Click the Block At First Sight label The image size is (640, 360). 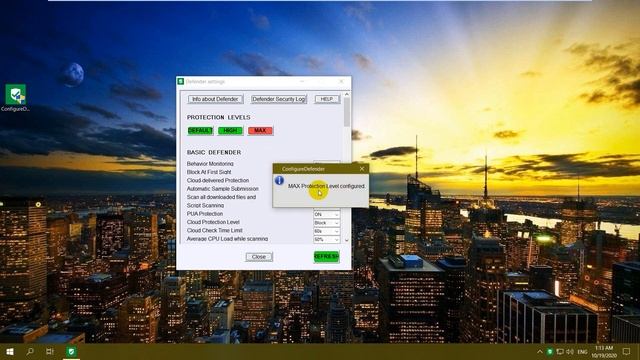tap(209, 172)
